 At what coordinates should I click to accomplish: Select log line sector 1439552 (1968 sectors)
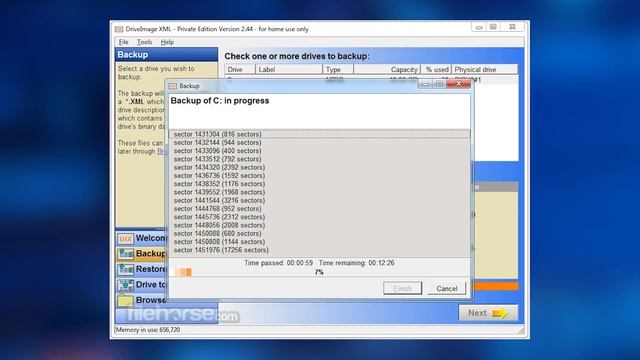(x=320, y=192)
